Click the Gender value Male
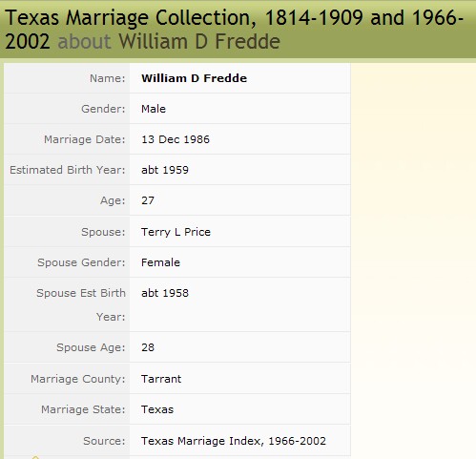The image size is (476, 459). click(154, 109)
